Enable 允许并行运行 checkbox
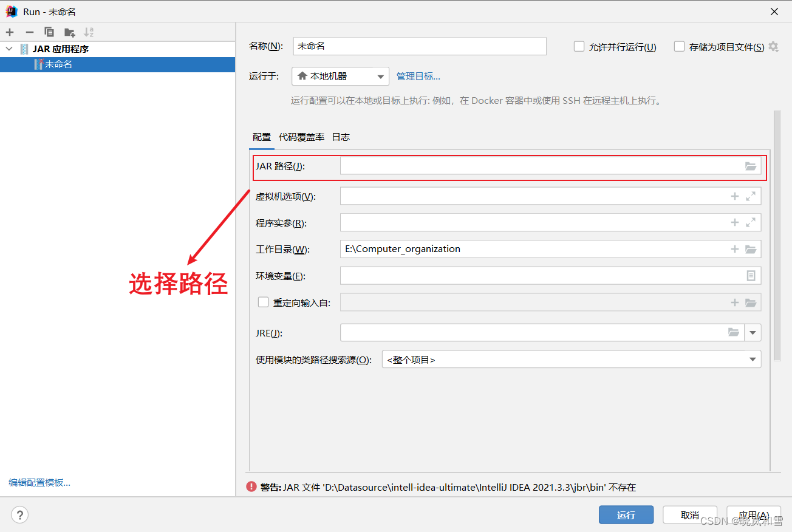 point(579,46)
